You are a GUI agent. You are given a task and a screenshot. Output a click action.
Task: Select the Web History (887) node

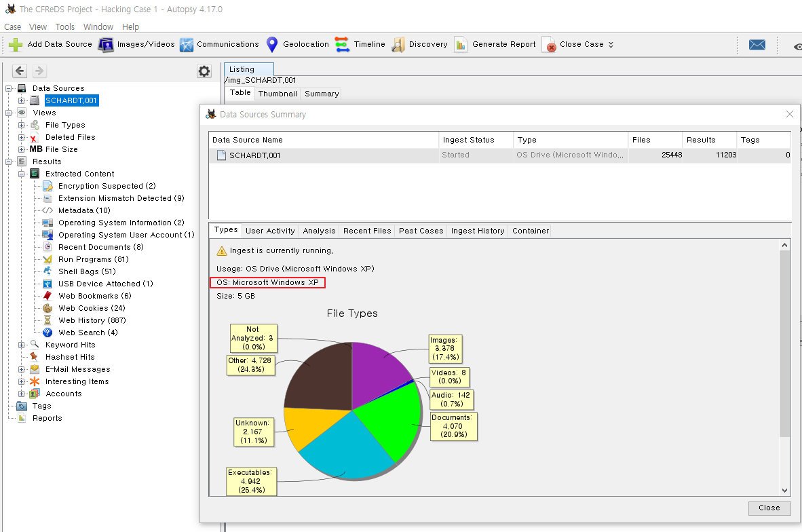(x=92, y=321)
